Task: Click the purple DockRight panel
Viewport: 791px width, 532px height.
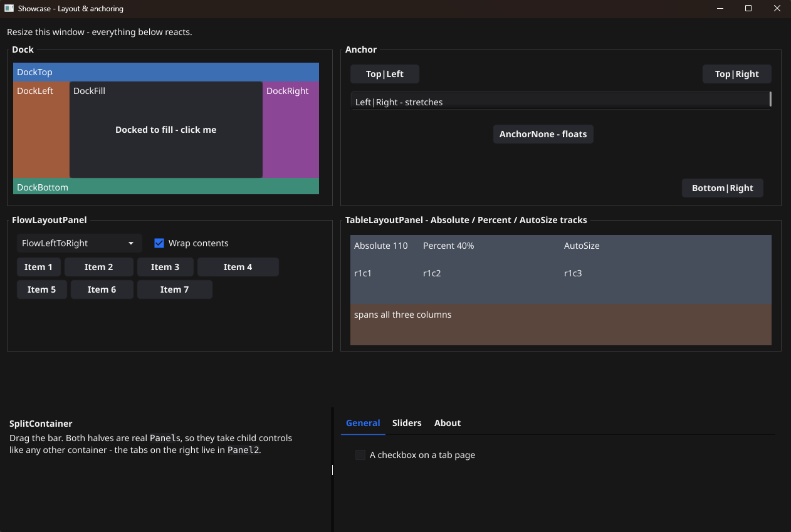Action: tap(291, 130)
